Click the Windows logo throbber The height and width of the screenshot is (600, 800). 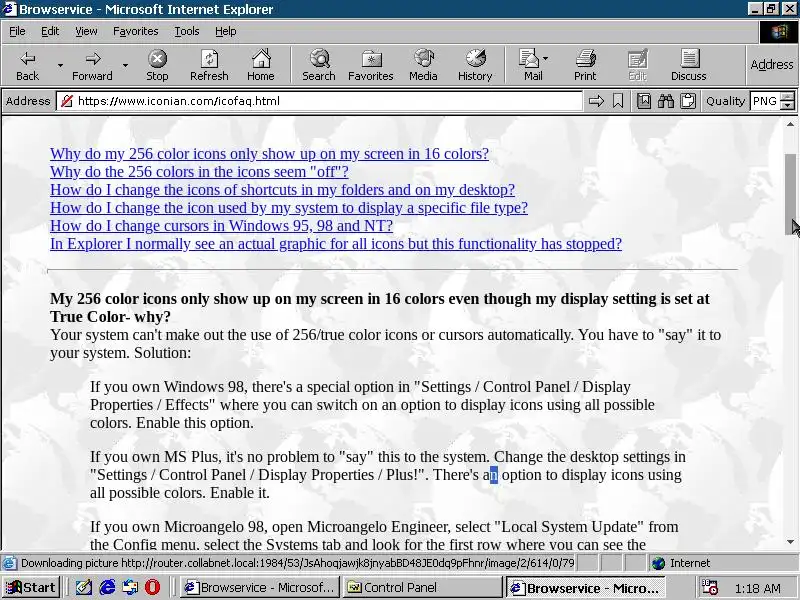[x=779, y=32]
